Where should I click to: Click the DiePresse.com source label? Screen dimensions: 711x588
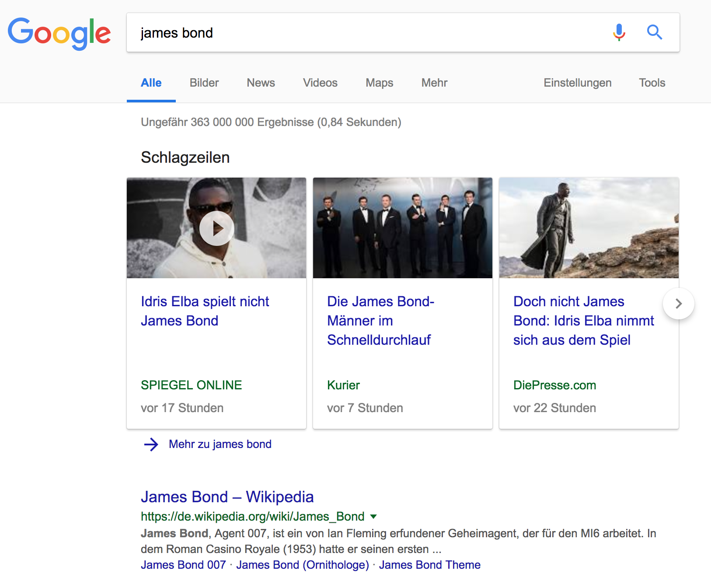tap(554, 385)
